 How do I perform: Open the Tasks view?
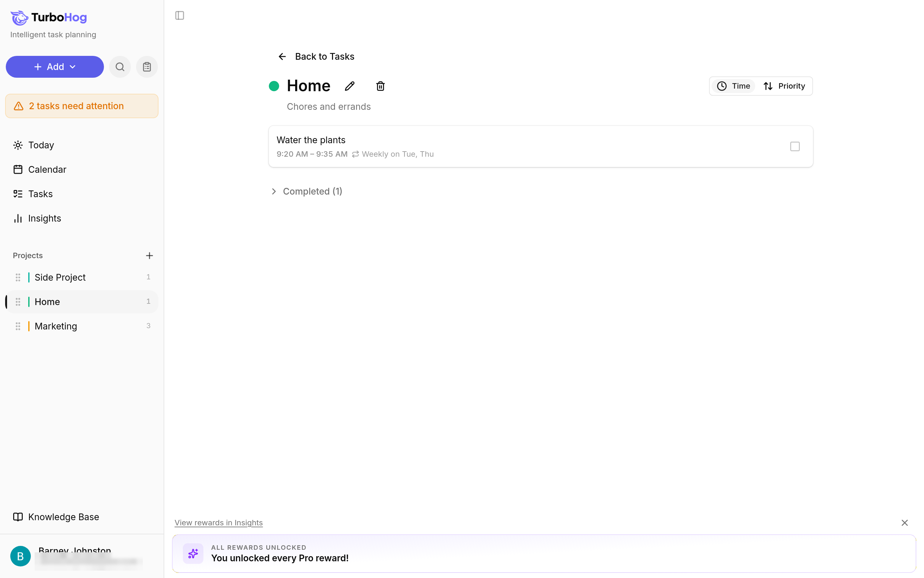(82, 194)
